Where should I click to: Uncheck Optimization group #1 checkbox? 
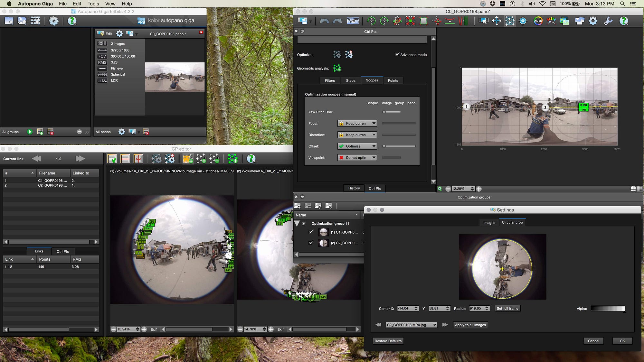point(304,223)
